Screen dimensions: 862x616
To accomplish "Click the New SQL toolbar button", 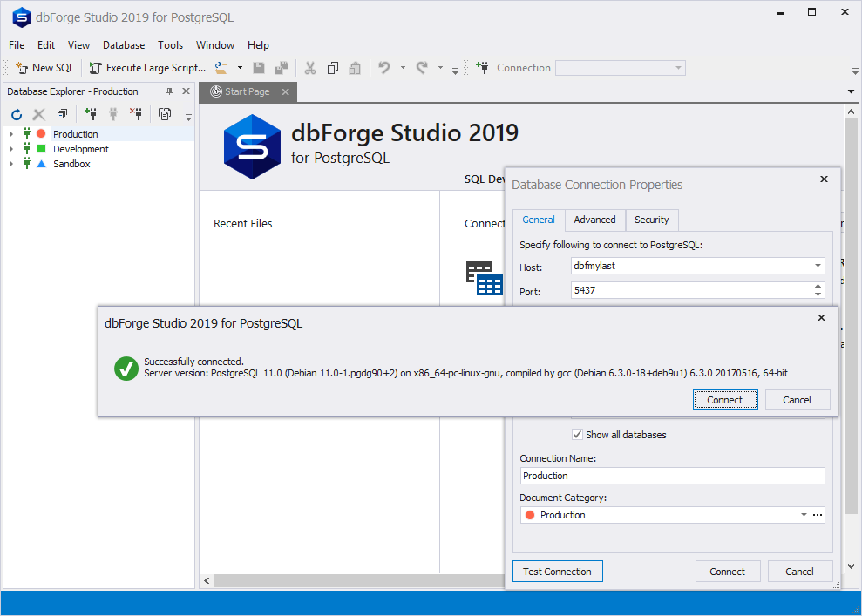I will (44, 68).
